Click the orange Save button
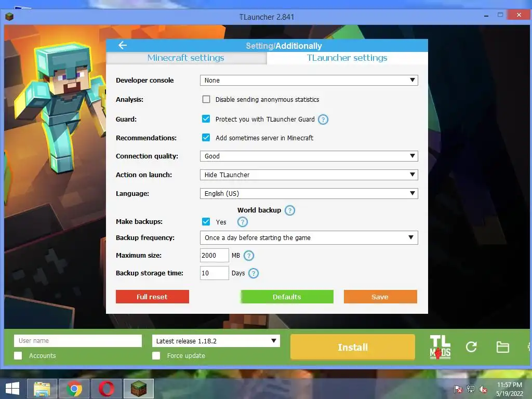Image resolution: width=532 pixels, height=399 pixels. (x=380, y=297)
